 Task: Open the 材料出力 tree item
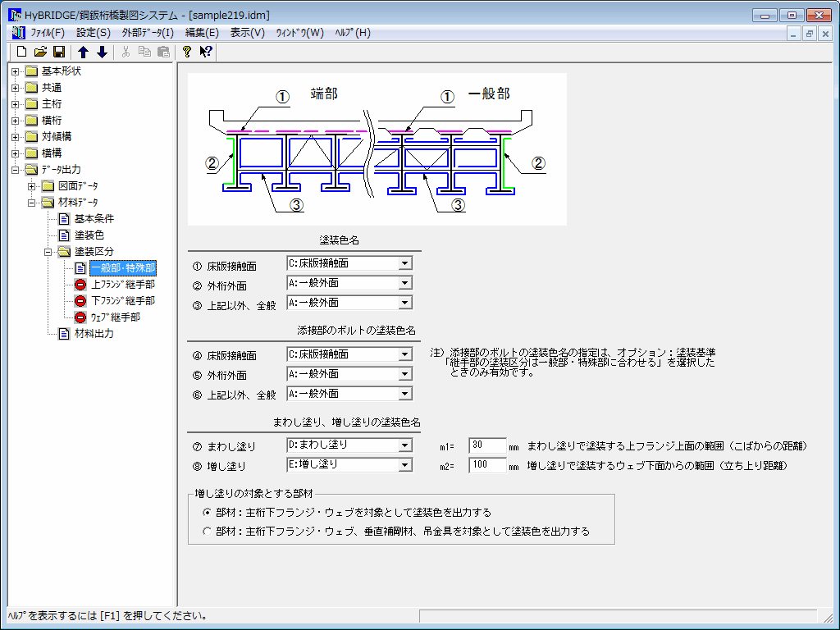tap(94, 334)
